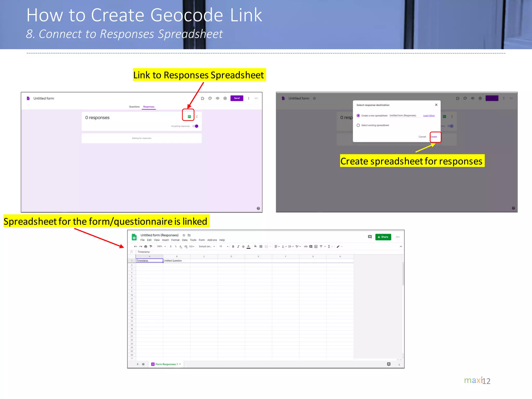This screenshot has width=532, height=399.
Task: Click Cancel in response destination dialog
Action: (x=422, y=137)
